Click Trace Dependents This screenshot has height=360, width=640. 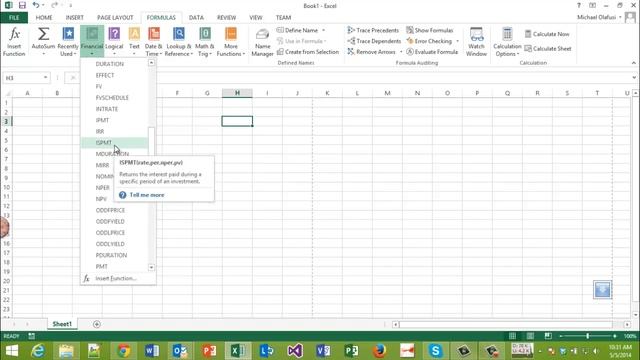tap(374, 41)
